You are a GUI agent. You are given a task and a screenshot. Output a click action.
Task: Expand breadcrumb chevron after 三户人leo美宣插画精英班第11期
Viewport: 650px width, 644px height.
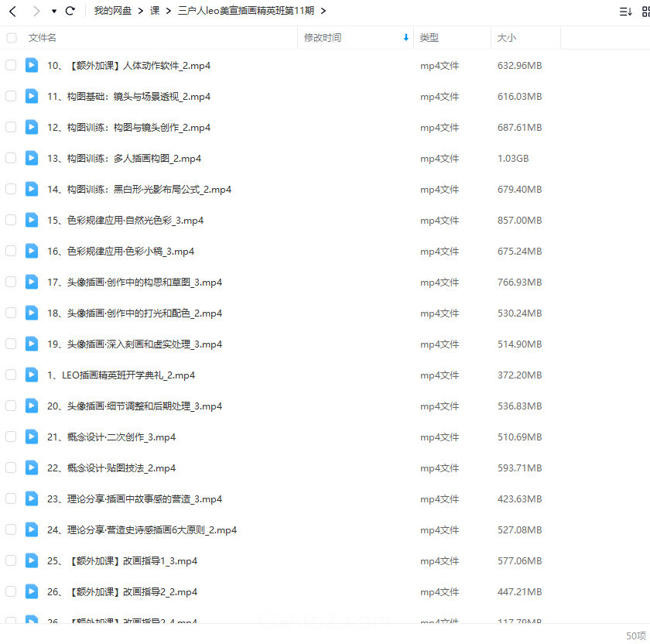[323, 11]
